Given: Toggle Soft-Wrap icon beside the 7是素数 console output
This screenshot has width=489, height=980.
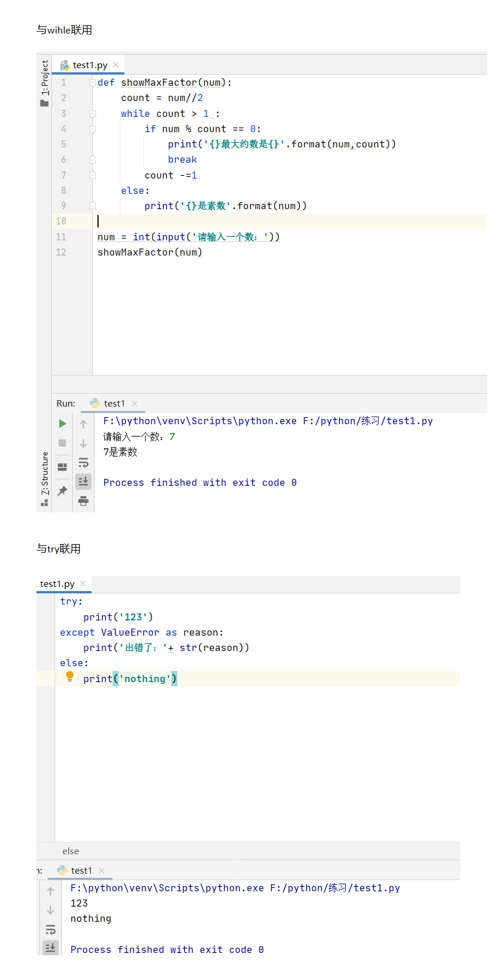Looking at the screenshot, I should 83,463.
